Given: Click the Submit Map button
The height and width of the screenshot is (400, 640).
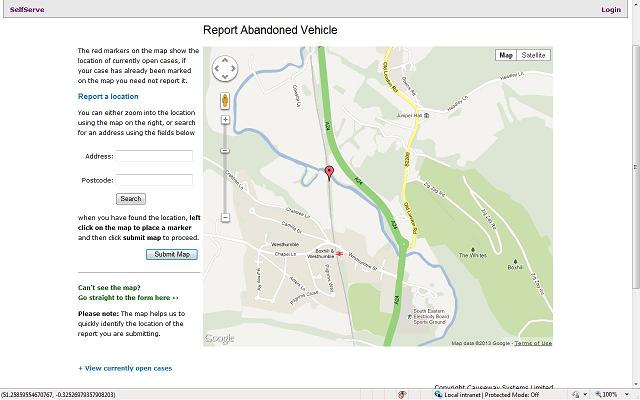Looking at the screenshot, I should click(x=172, y=254).
